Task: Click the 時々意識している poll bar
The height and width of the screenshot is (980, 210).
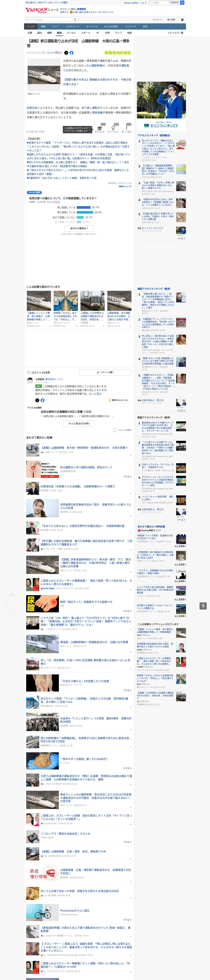Action: (x=85, y=212)
